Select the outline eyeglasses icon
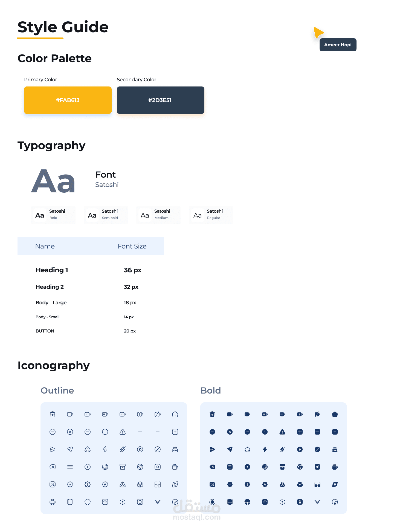This screenshot has height=532, width=394. [158, 484]
